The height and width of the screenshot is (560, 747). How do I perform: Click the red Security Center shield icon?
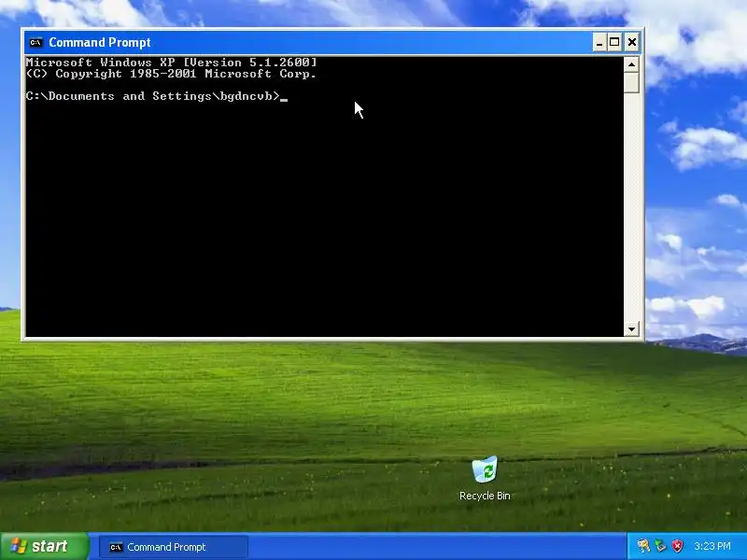coord(678,546)
